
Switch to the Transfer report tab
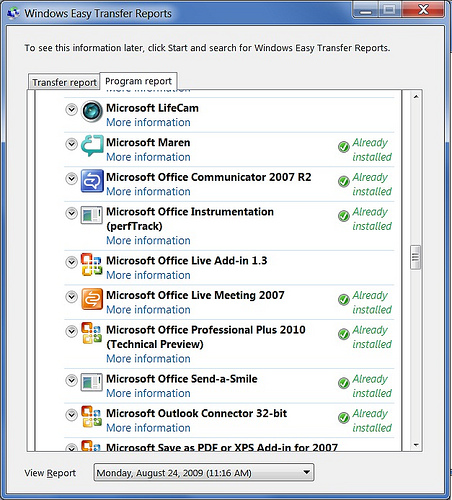click(64, 82)
